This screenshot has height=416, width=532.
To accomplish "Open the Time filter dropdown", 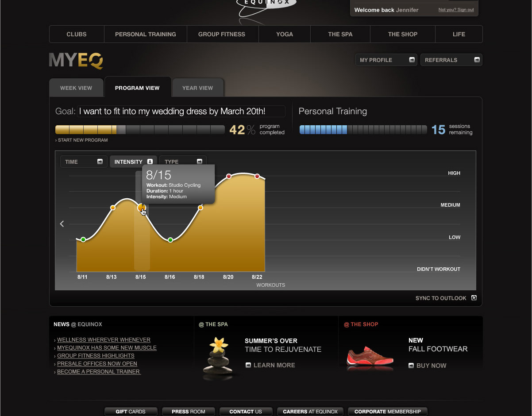I will [84, 162].
